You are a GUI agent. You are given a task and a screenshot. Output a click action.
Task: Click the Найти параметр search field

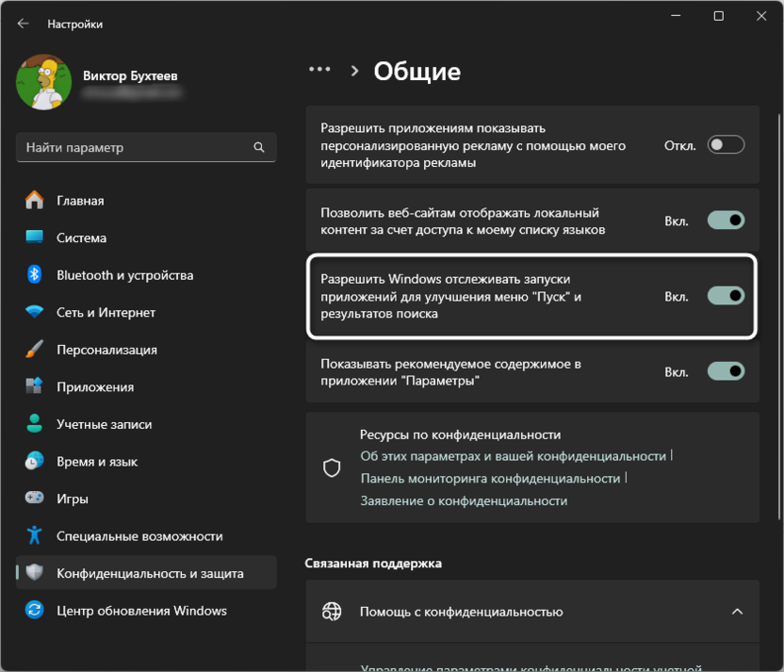(137, 148)
